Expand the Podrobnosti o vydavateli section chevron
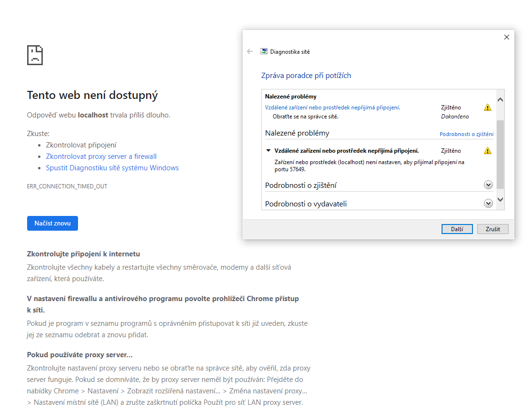531x420 pixels. 488,204
